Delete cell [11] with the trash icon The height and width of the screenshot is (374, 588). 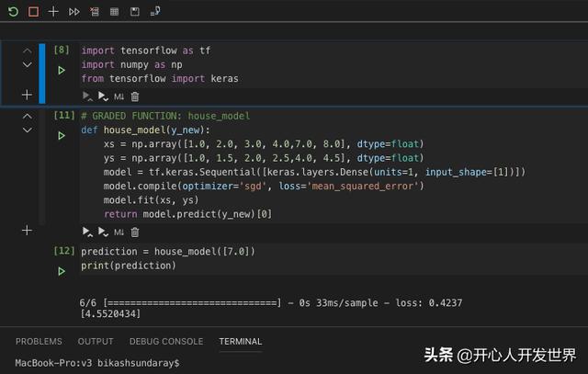click(x=135, y=232)
